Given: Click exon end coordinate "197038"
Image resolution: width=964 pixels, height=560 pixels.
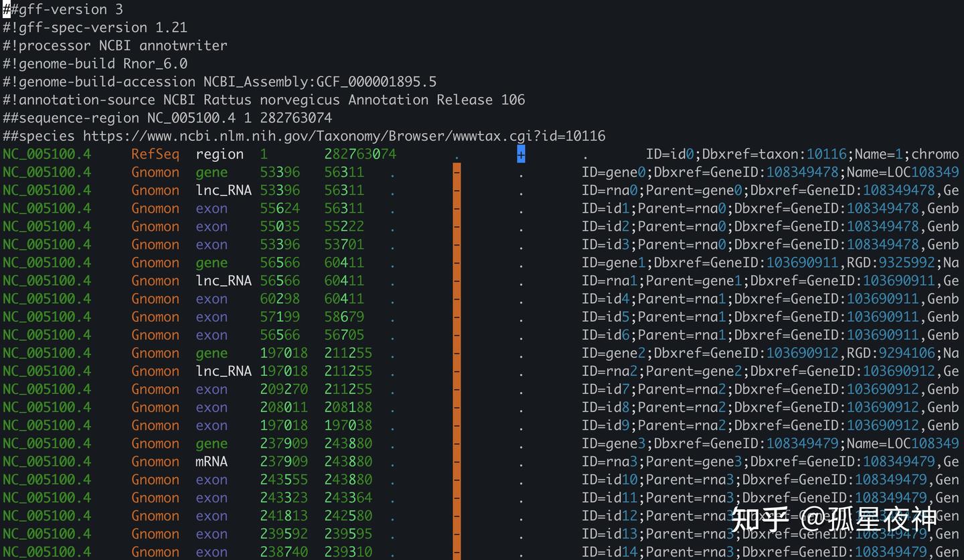Looking at the screenshot, I should point(348,425).
